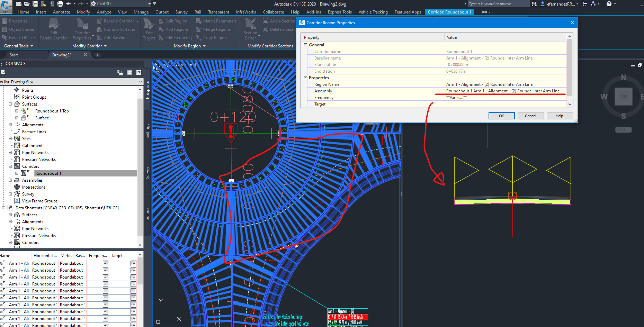644x327 pixels.
Task: Click OK in Corridor Region Properties
Action: pos(501,116)
